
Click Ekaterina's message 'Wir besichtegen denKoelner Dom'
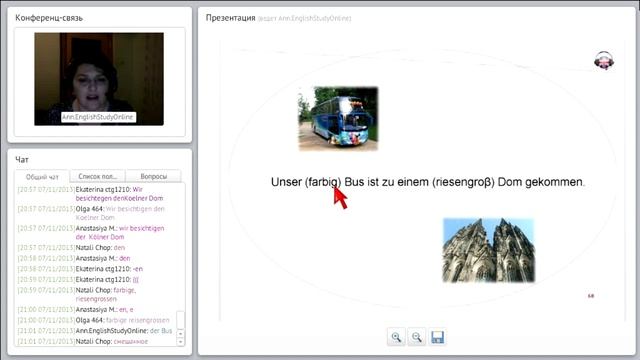pyautogui.click(x=119, y=194)
